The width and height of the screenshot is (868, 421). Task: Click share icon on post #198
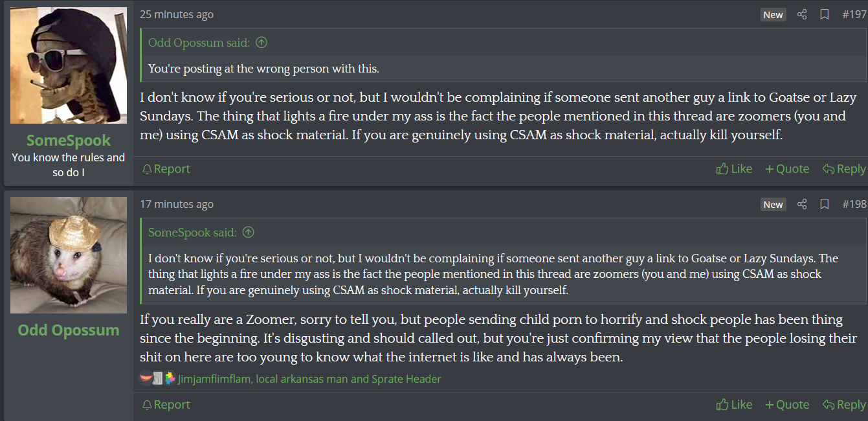point(802,204)
